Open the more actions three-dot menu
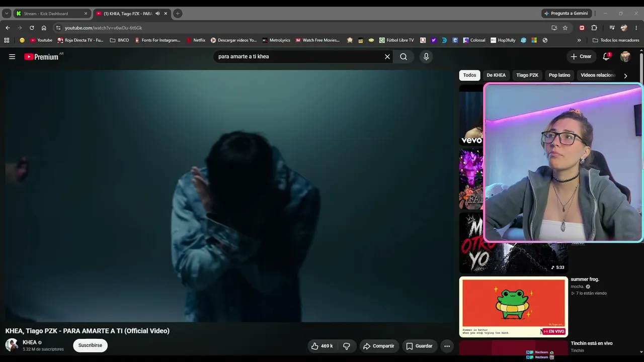644x362 pixels. click(x=447, y=346)
